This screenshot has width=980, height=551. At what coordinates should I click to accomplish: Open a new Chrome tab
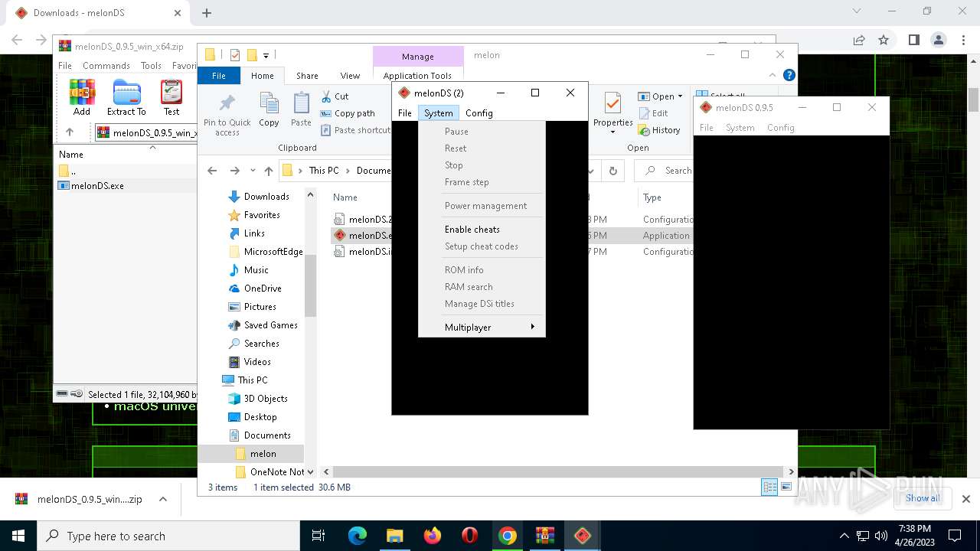[x=207, y=12]
